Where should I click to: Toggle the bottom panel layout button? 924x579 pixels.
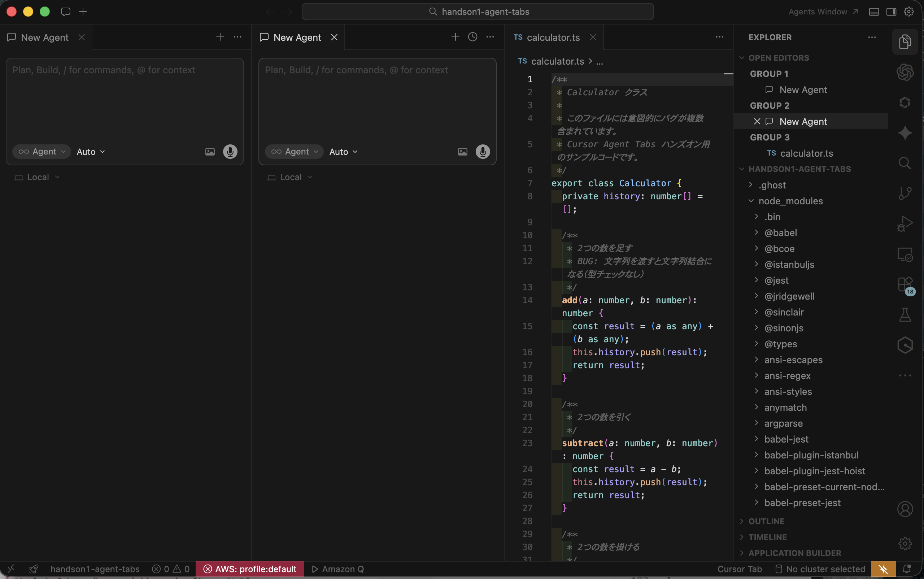873,12
